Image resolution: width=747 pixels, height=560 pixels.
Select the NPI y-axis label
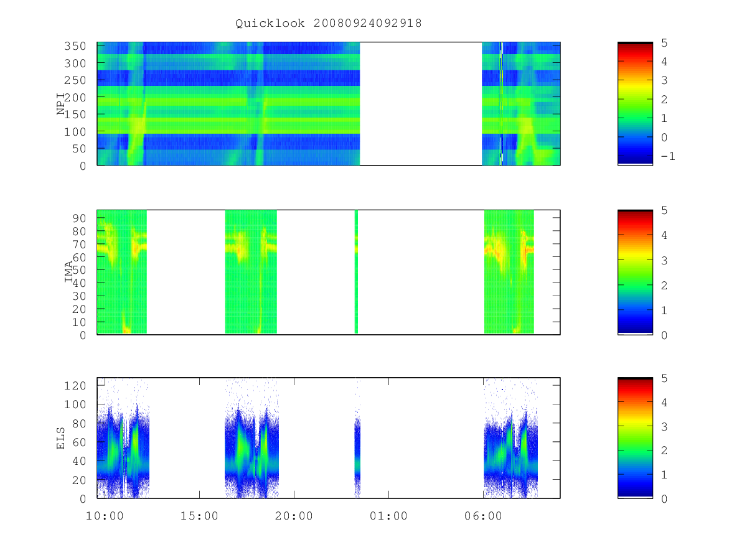tap(62, 103)
